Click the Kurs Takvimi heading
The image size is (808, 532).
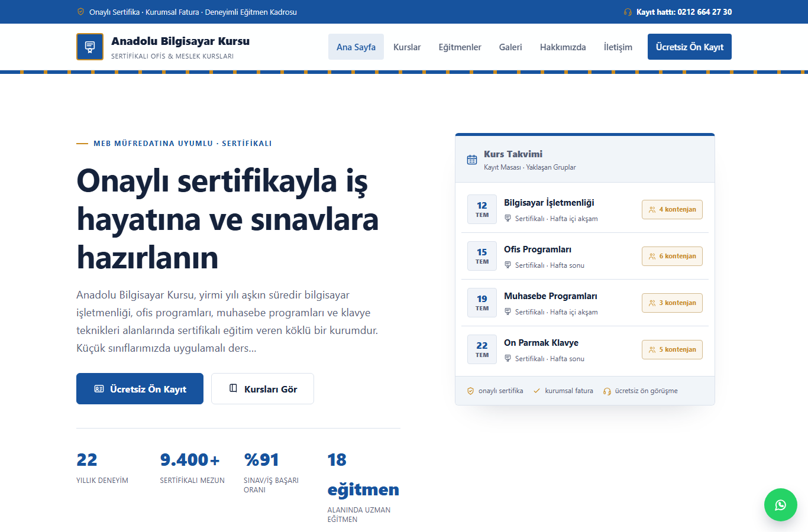point(513,154)
